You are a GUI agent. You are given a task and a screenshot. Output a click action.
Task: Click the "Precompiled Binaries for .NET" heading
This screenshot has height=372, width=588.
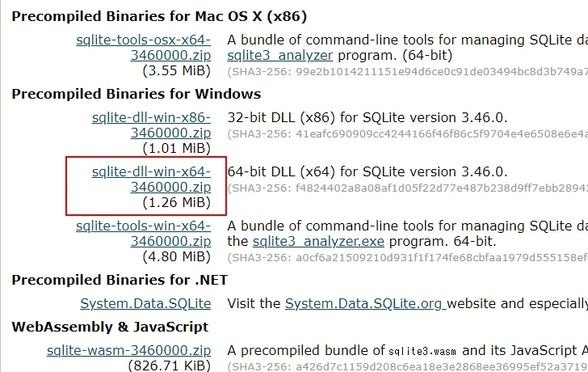pos(120,280)
